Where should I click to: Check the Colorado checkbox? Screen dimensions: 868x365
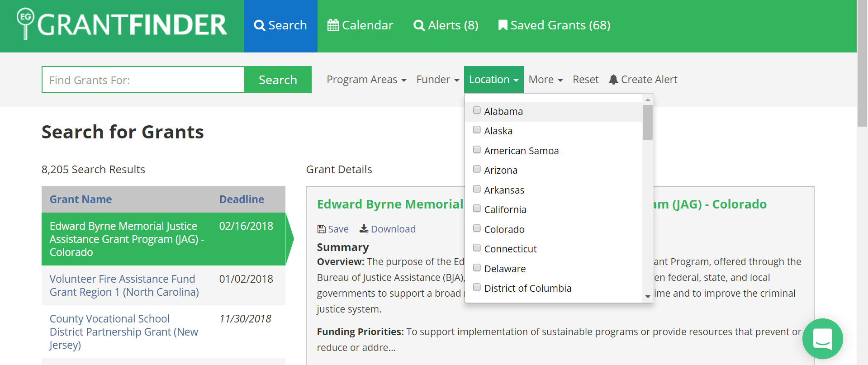(x=477, y=228)
